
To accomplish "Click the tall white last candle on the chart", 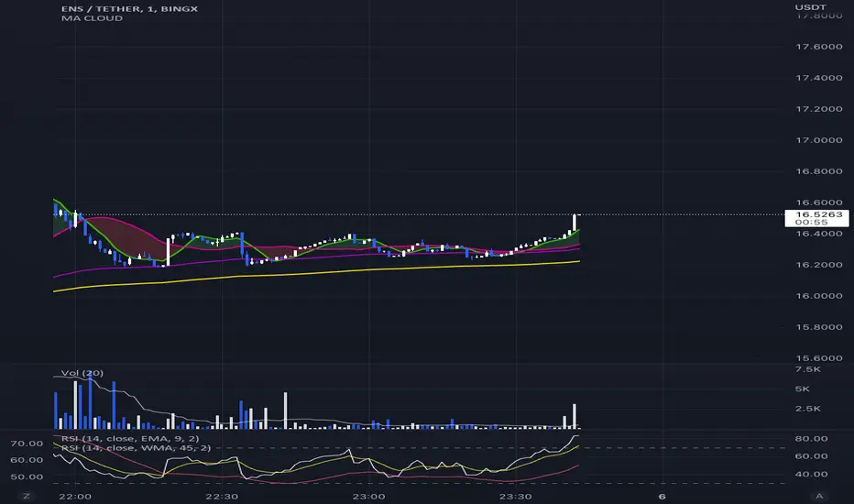I will coord(574,223).
